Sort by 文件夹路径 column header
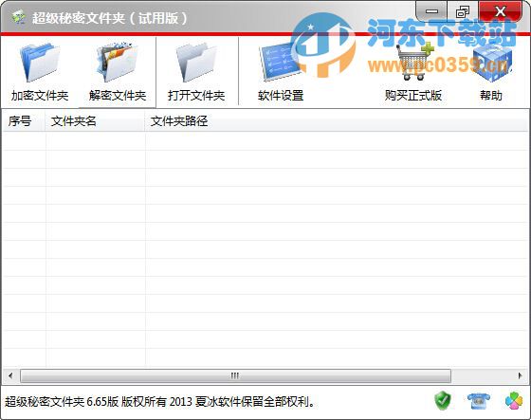This screenshot has width=531, height=420. click(x=337, y=121)
